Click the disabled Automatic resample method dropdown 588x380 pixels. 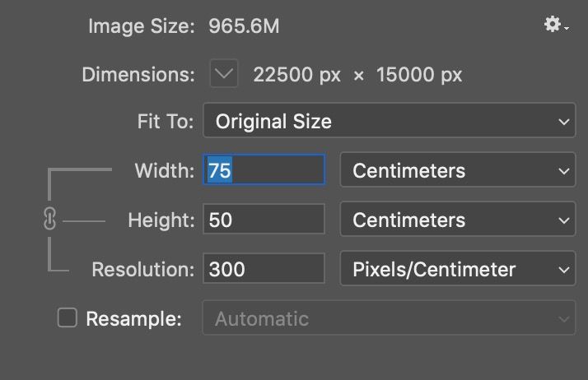[389, 318]
